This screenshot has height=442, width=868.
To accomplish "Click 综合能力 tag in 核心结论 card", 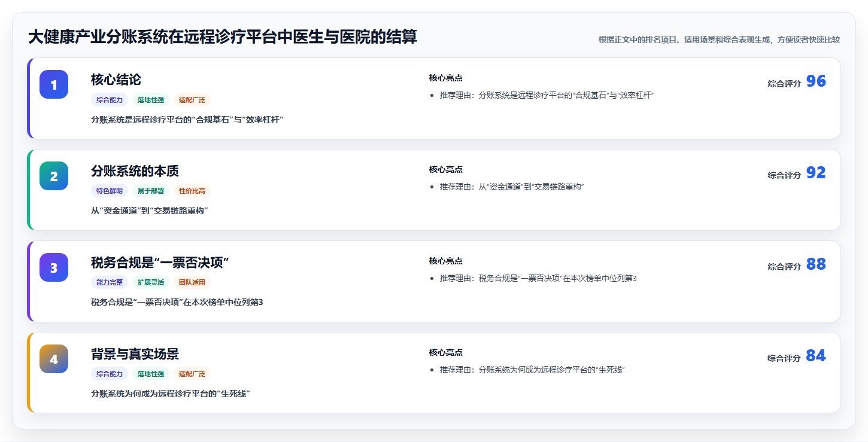I will tap(110, 100).
